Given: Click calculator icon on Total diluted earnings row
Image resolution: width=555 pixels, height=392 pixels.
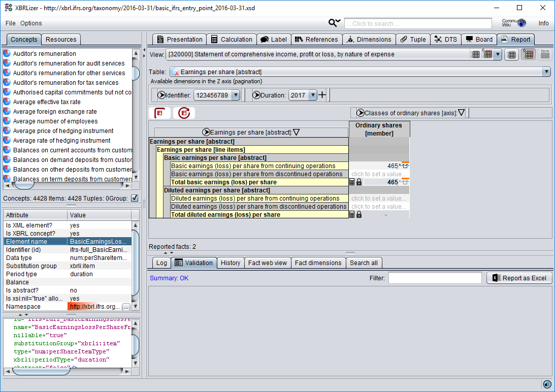Looking at the screenshot, I should [x=352, y=215].
